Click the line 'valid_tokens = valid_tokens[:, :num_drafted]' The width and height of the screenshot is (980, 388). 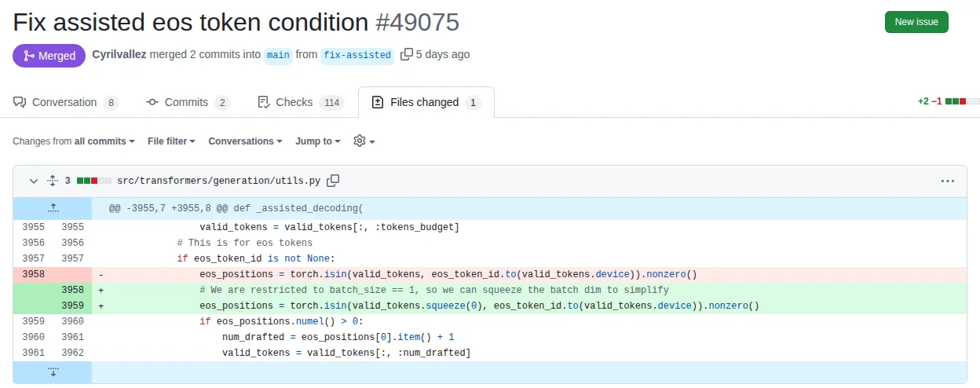click(346, 353)
